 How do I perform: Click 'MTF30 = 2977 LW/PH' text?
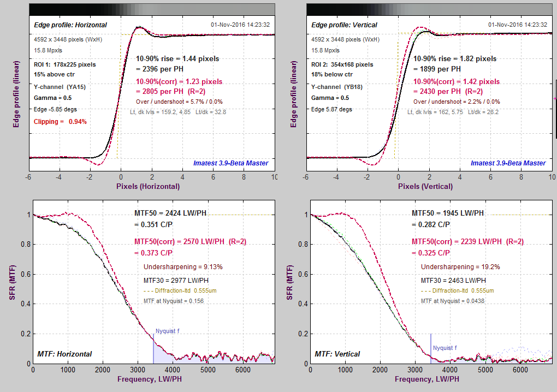pyautogui.click(x=176, y=281)
